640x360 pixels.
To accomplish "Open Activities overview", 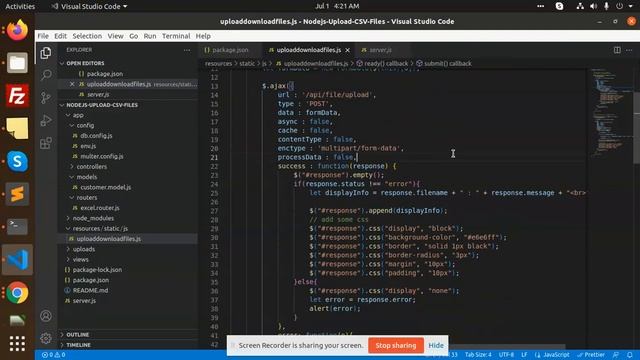I will coord(20,6).
